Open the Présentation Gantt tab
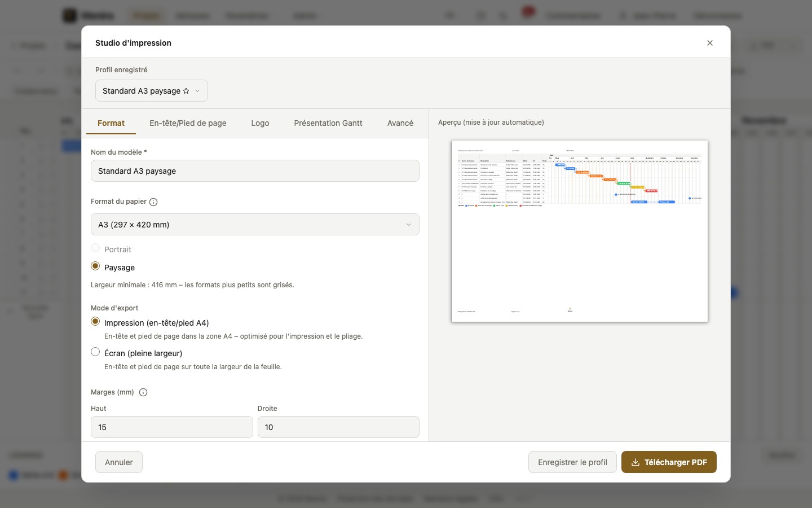The width and height of the screenshot is (812, 508). [x=328, y=123]
